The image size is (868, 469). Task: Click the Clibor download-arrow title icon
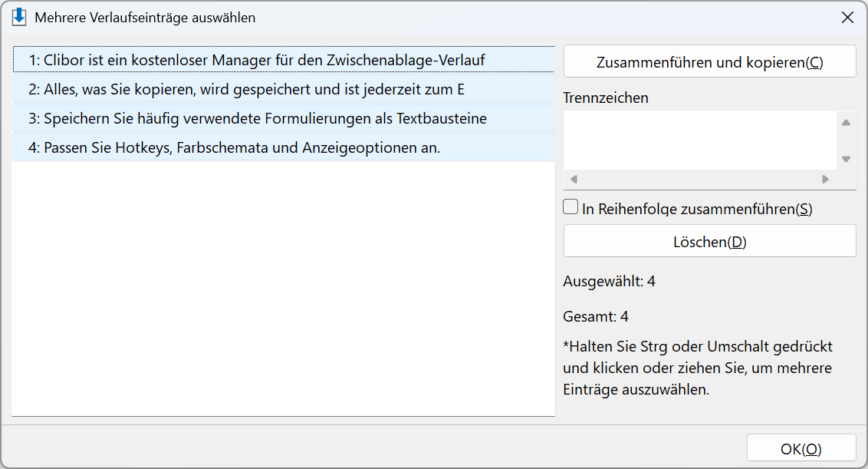[x=19, y=17]
